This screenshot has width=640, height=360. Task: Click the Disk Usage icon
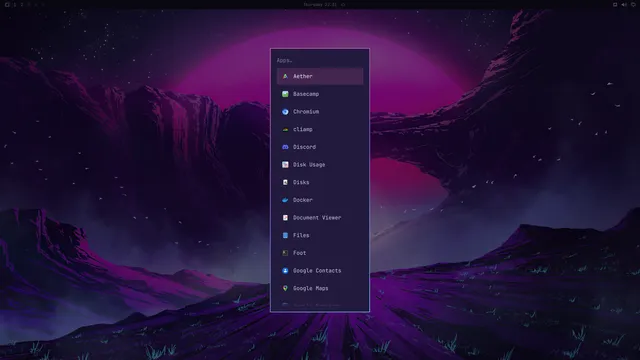285,164
